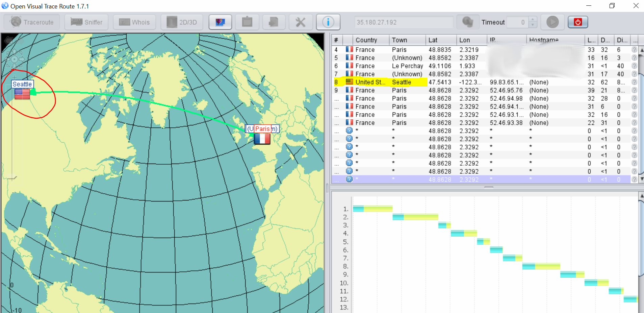644x313 pixels.
Task: Sort table by # column header
Action: [x=338, y=40]
